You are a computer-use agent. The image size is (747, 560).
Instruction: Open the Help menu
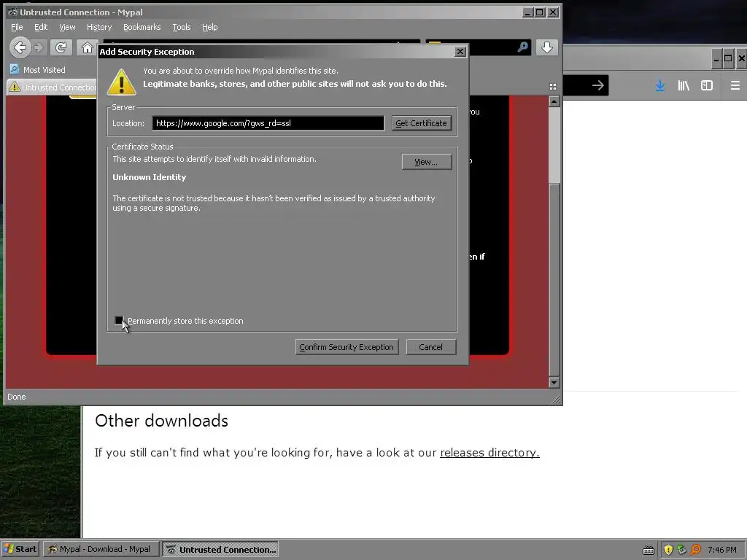(x=209, y=27)
